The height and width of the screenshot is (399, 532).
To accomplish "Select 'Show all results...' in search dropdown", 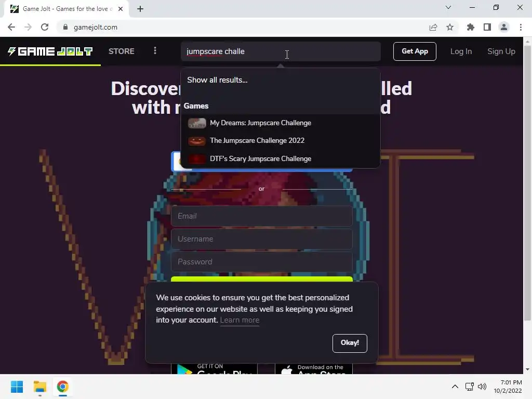I will pos(217,80).
